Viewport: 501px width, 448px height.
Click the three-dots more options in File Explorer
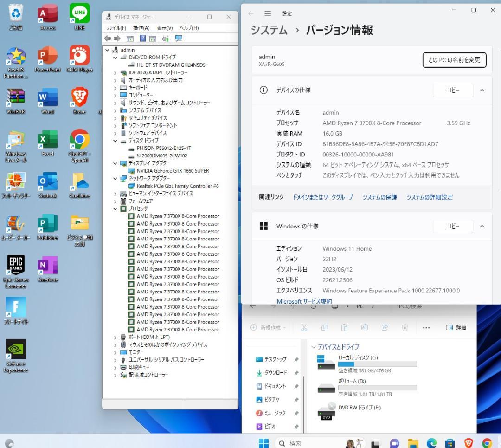(426, 328)
